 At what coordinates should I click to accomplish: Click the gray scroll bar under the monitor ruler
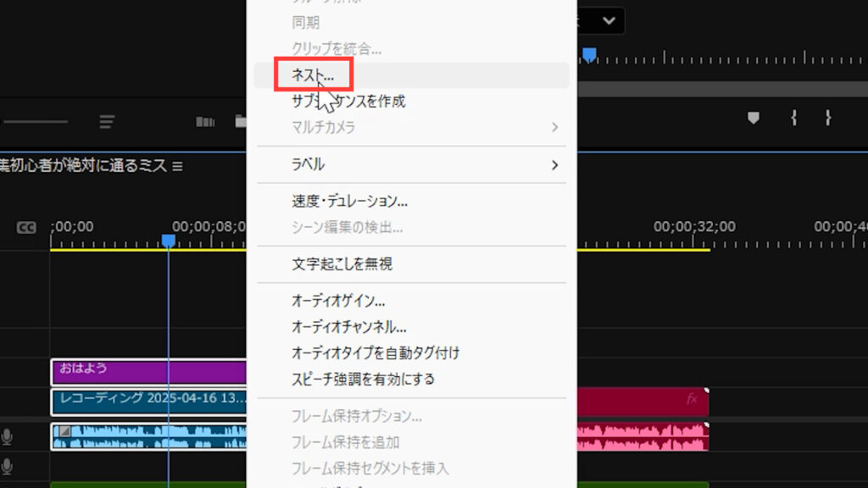pyautogui.click(x=722, y=89)
